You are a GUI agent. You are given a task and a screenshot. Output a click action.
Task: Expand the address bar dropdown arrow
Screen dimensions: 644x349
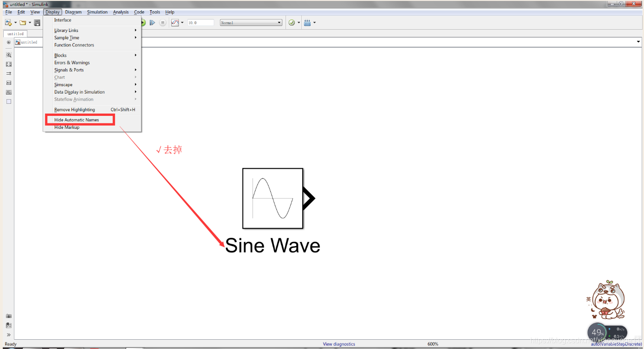(x=638, y=42)
